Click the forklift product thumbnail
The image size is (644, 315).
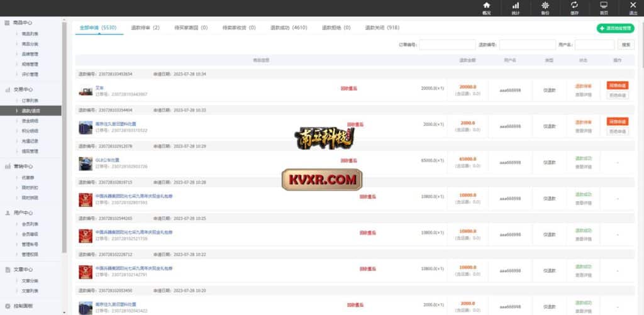[x=86, y=91]
